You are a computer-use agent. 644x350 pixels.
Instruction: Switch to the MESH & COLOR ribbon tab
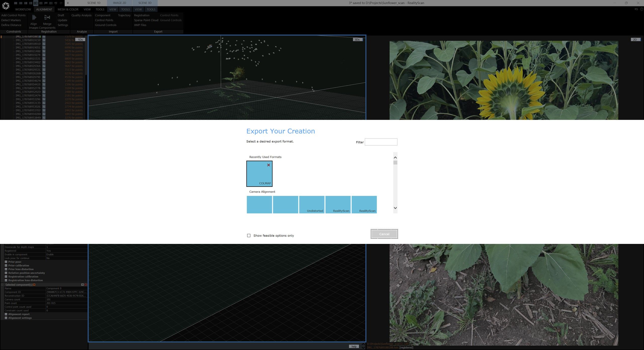[x=68, y=9]
